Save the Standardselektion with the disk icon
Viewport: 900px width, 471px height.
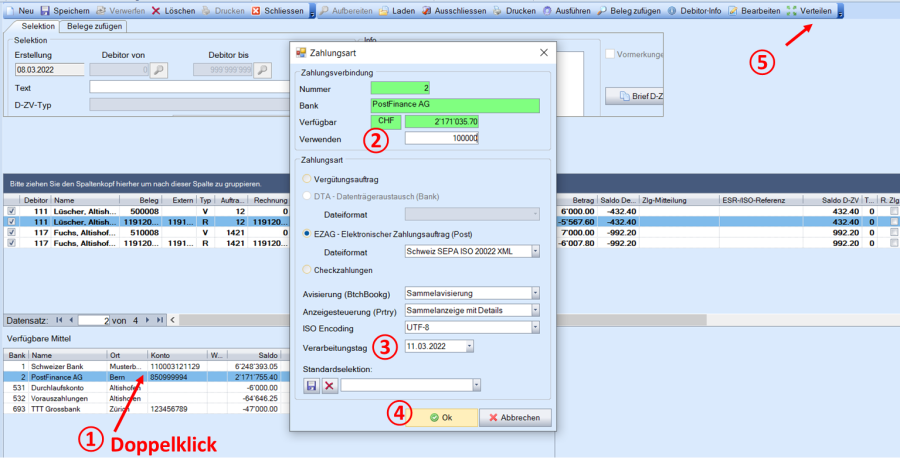pyautogui.click(x=311, y=385)
